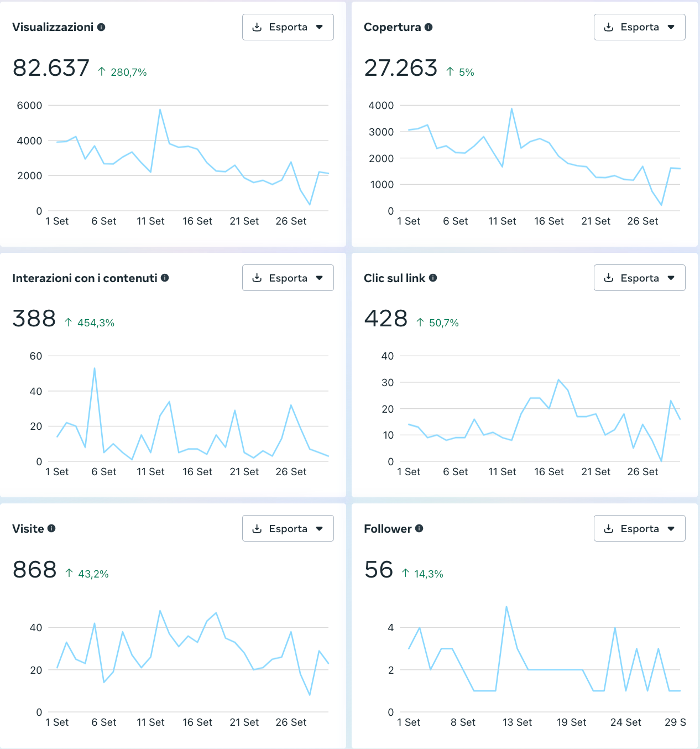The height and width of the screenshot is (749, 700).
Task: Click Esporta label in Follower card
Action: click(x=640, y=529)
